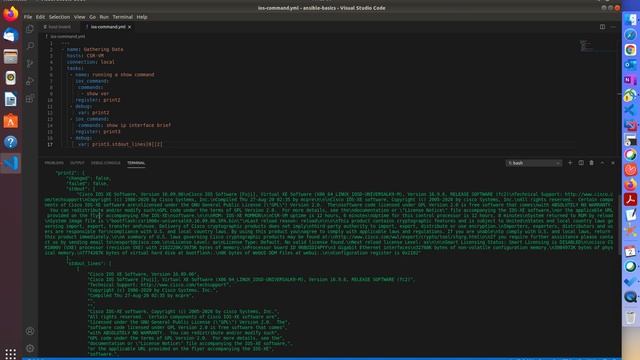Open the Accounts icon in activity bar

coord(30,331)
